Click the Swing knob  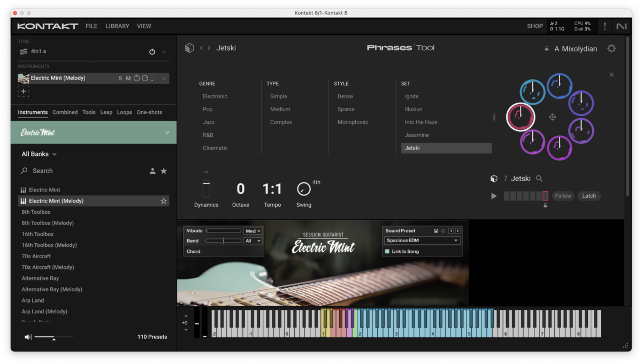click(x=303, y=189)
